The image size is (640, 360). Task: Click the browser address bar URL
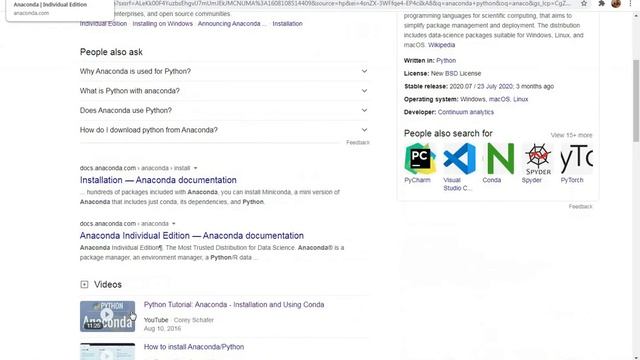[343, 3]
